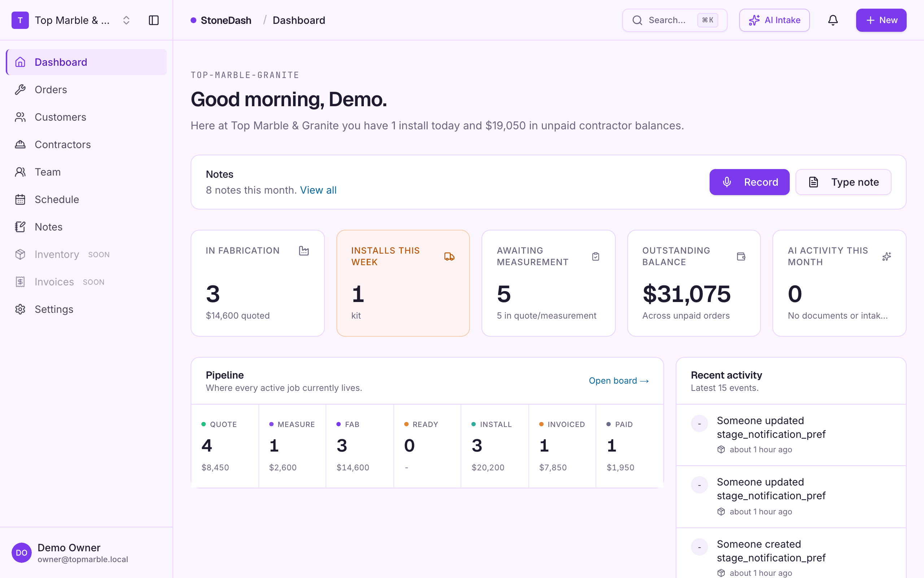Select the Install pipeline stage
Screen dimensions: 924x578
[x=495, y=446]
